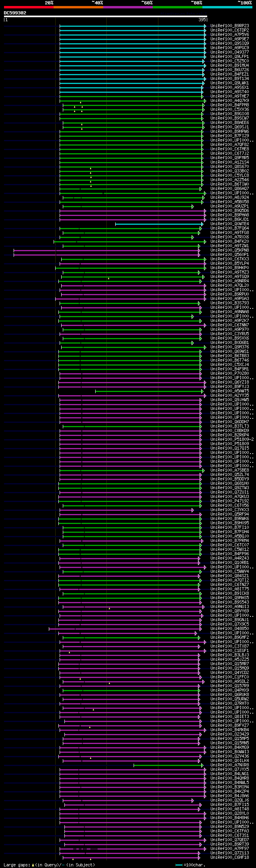Select the UniRef100_B6TIW0 label
This screenshot has height=868, width=256.
click(x=230, y=184)
